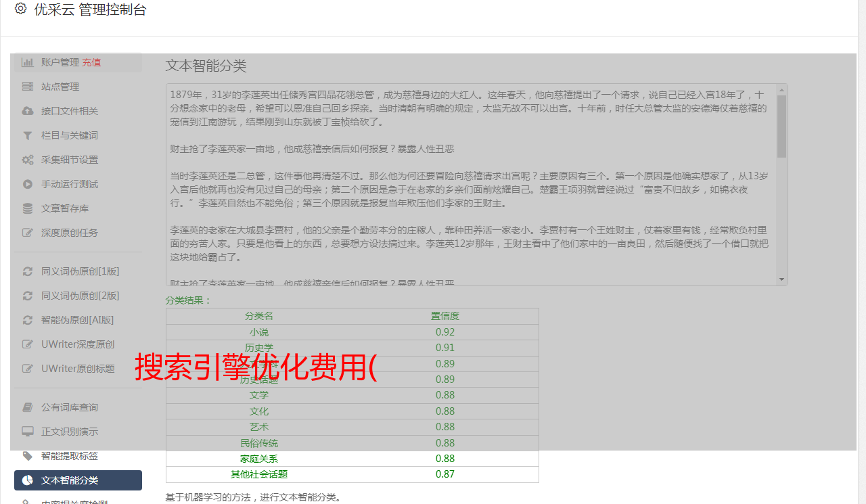Open UWriter原创标题
The image size is (866, 504).
click(x=78, y=369)
